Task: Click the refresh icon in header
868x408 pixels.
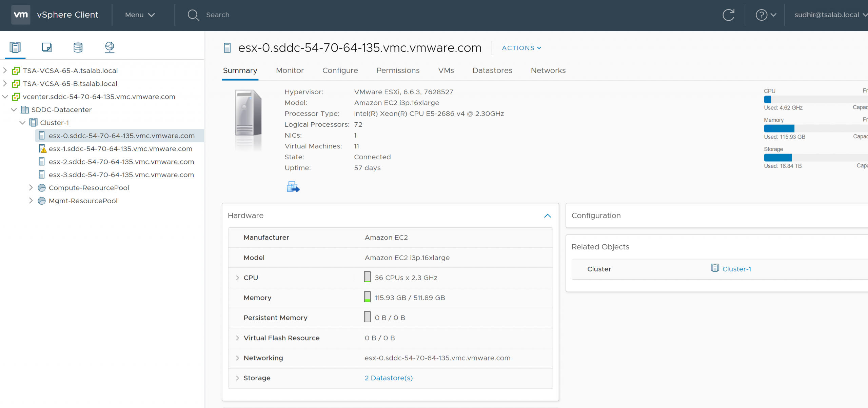Action: (x=728, y=15)
